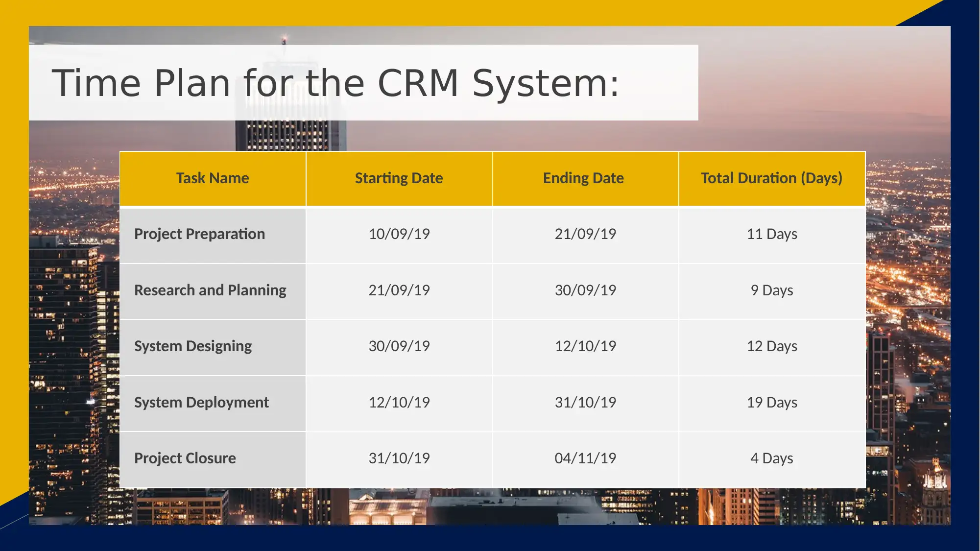The height and width of the screenshot is (551, 980).
Task: Select the 'Ending Date' header cell
Action: pos(585,179)
